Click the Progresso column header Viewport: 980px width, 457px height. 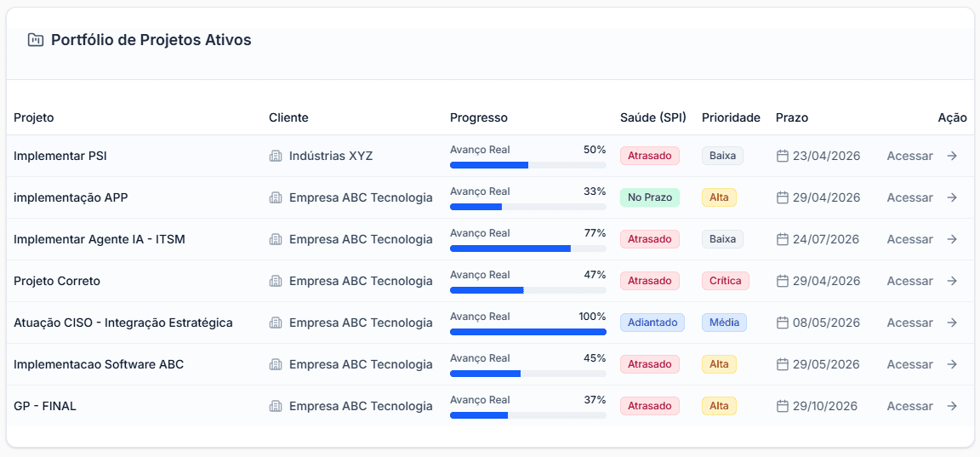(x=479, y=117)
